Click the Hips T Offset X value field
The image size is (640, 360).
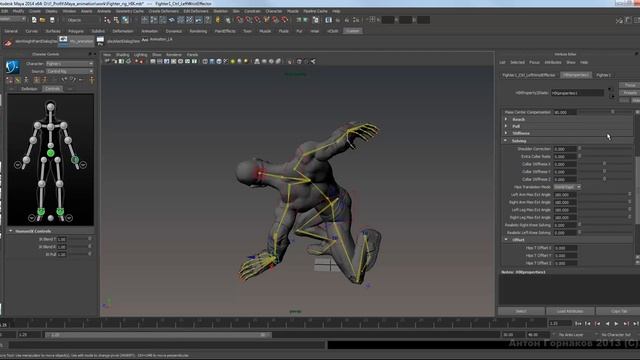(x=565, y=248)
